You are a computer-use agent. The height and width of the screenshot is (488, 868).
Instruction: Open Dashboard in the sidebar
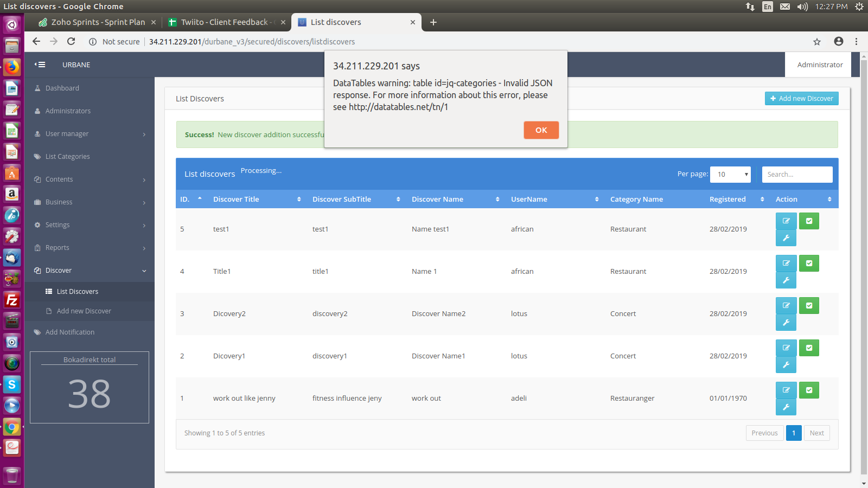coord(90,88)
